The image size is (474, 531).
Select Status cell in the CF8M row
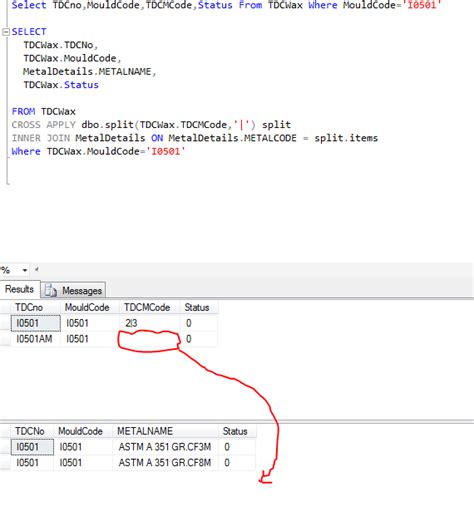[x=237, y=463]
